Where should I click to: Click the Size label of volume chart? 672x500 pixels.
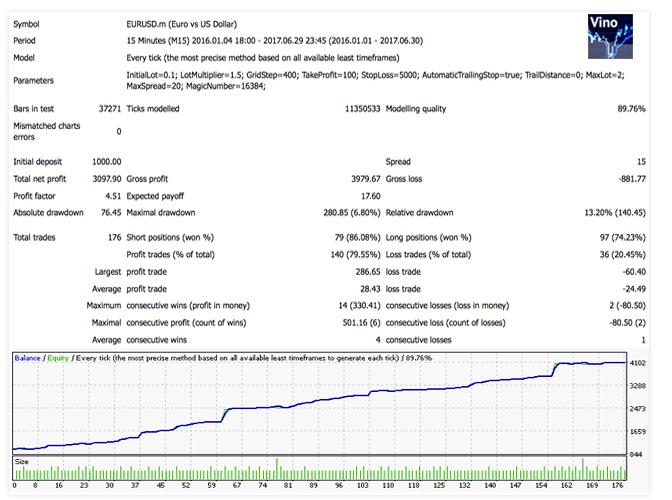pyautogui.click(x=22, y=461)
